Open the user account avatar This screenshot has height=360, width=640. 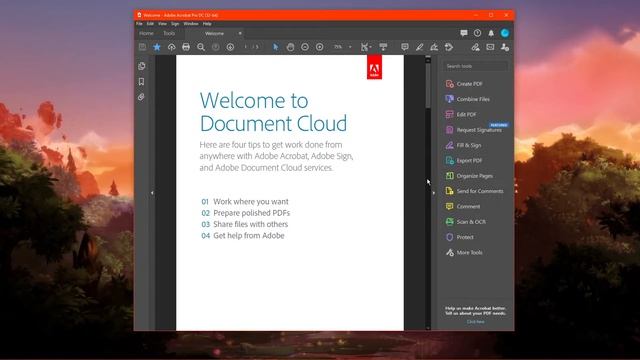point(505,33)
